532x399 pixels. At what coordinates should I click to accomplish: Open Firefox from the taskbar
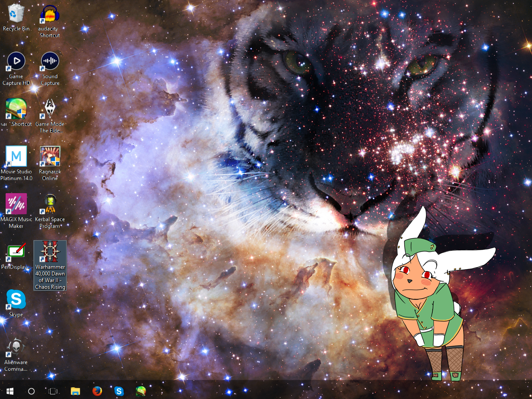97,391
